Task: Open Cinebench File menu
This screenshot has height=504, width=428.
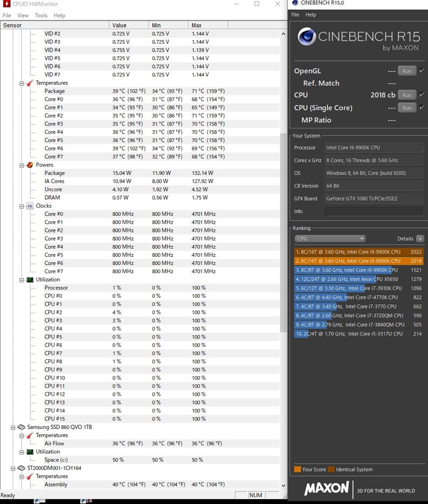Action: [x=295, y=14]
